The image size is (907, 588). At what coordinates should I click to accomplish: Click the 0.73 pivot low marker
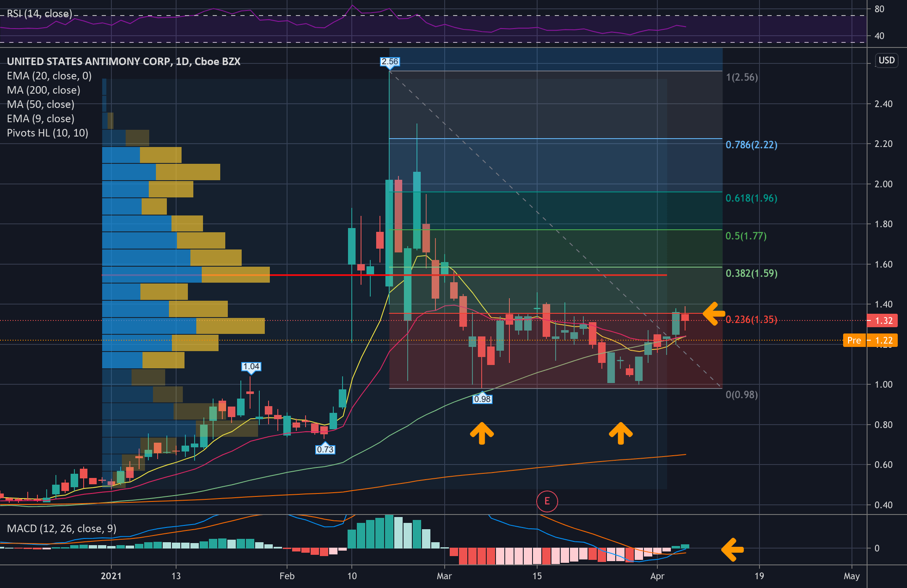point(325,449)
